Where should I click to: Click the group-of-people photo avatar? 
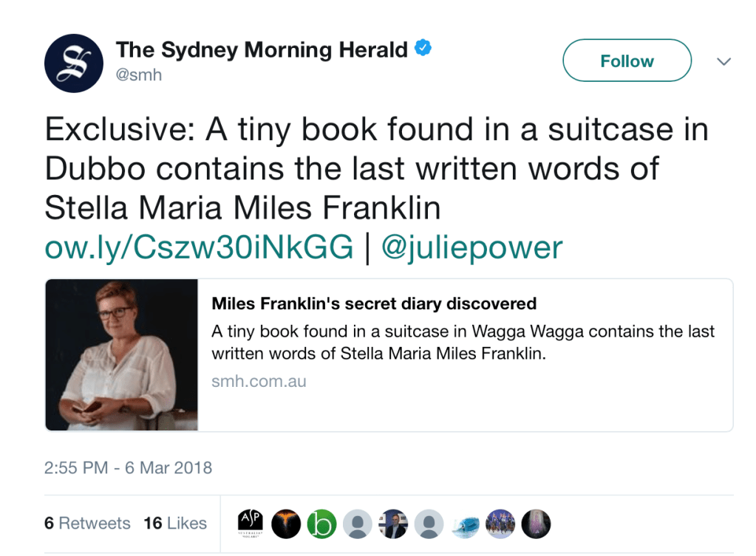(x=501, y=524)
